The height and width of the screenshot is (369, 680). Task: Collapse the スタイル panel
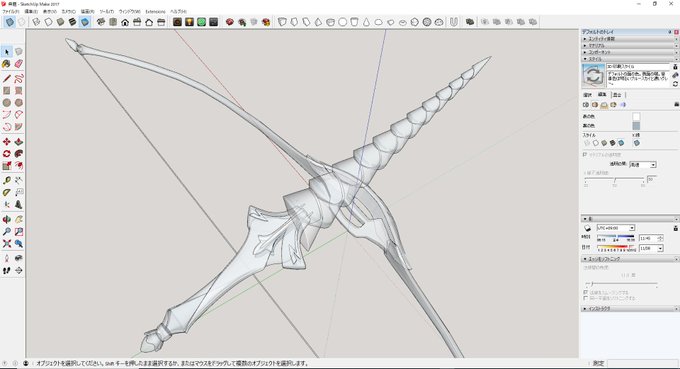coord(630,58)
